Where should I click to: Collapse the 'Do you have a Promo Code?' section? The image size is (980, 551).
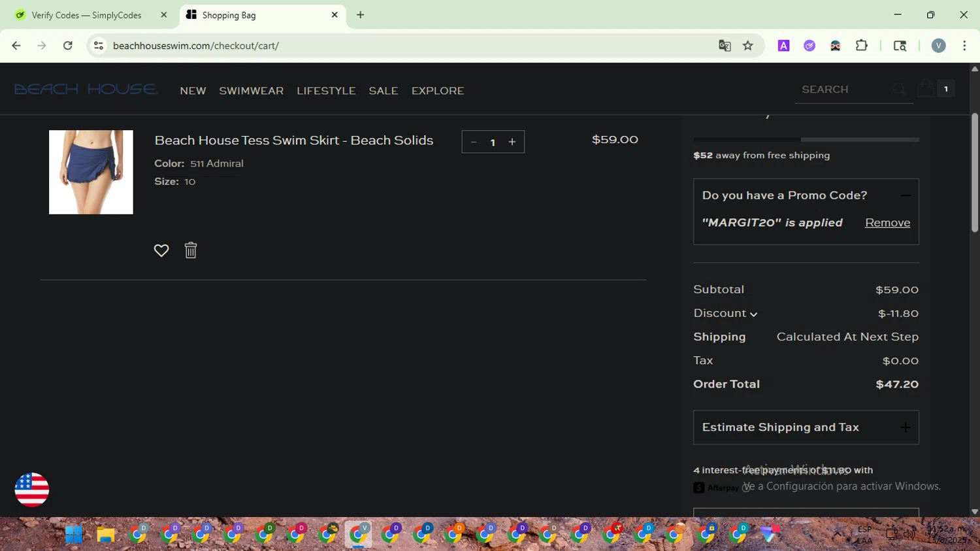coord(906,195)
